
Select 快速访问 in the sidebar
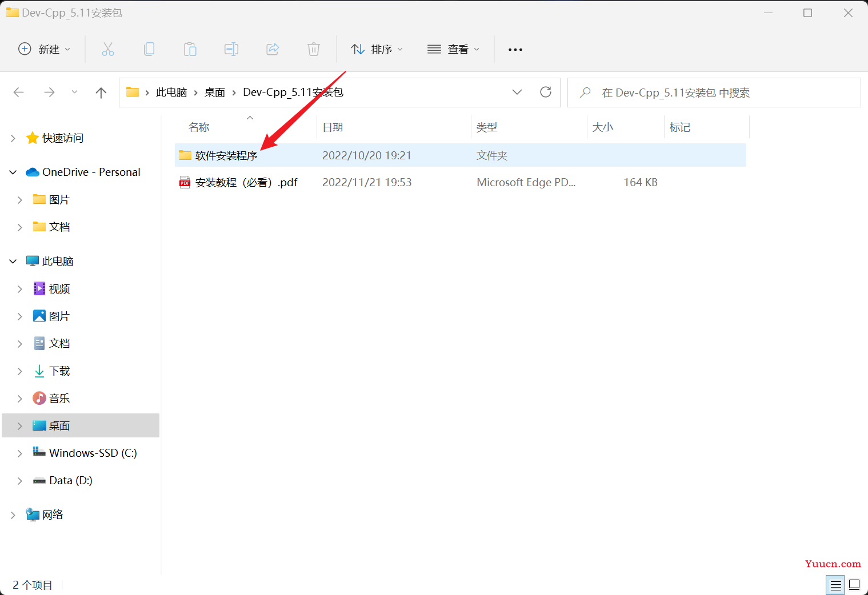(63, 138)
